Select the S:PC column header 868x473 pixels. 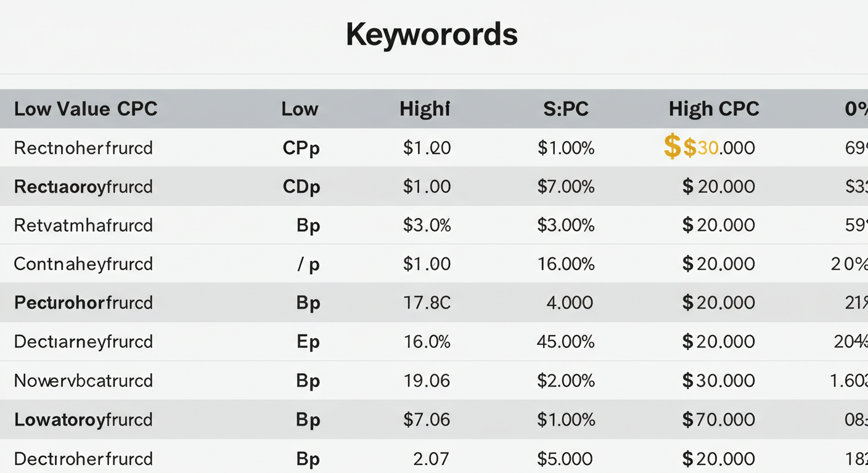click(x=566, y=109)
